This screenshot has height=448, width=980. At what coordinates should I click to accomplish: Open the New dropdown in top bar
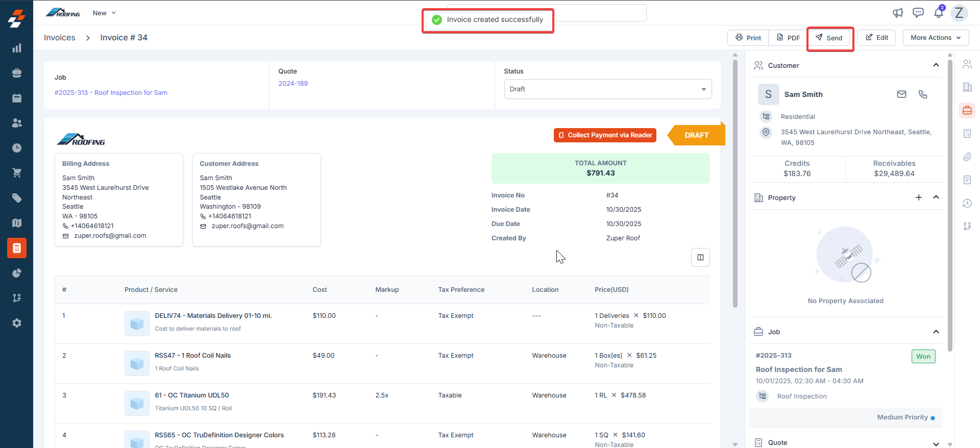click(x=104, y=13)
